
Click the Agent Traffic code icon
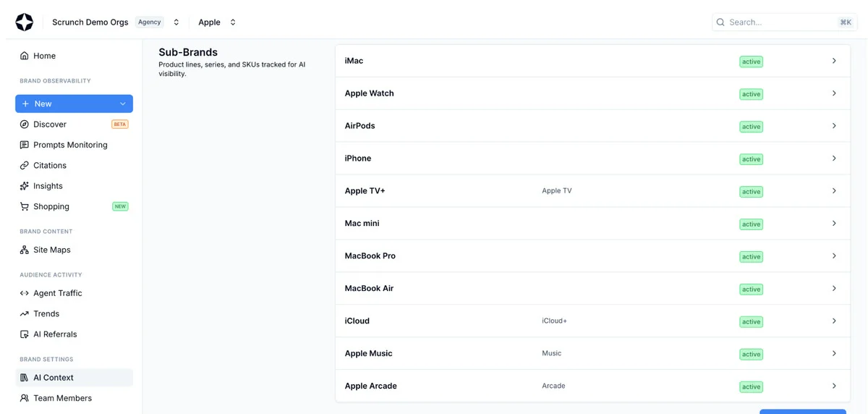tap(25, 293)
